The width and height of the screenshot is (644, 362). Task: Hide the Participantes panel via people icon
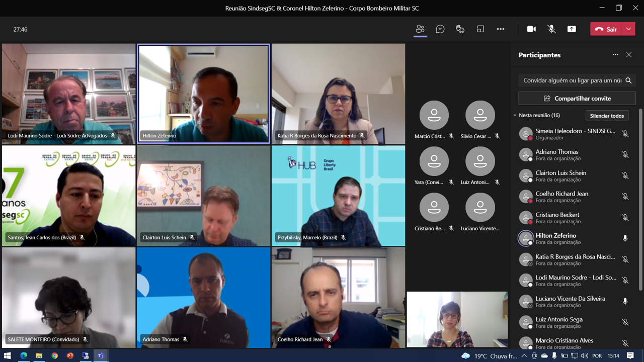[x=420, y=29]
